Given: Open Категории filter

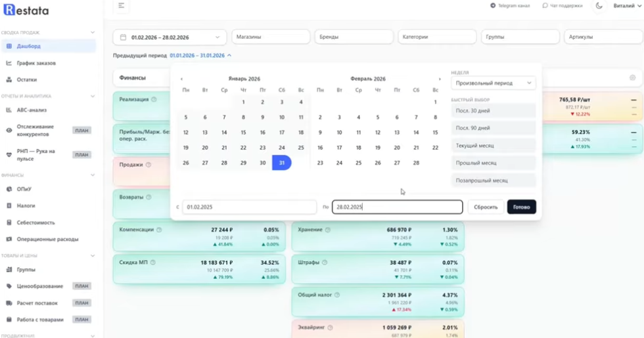Looking at the screenshot, I should [437, 37].
